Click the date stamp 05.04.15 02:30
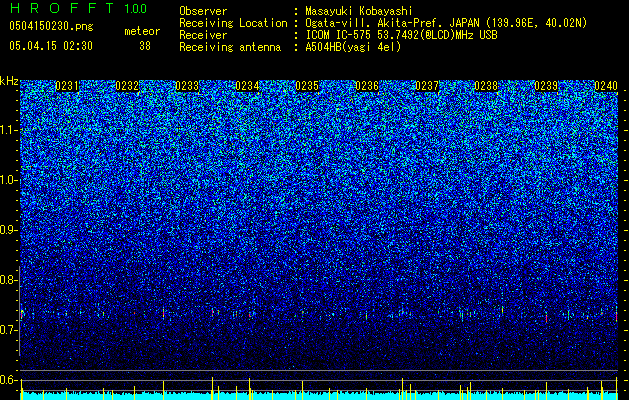This screenshot has height=400, width=629. [51, 46]
